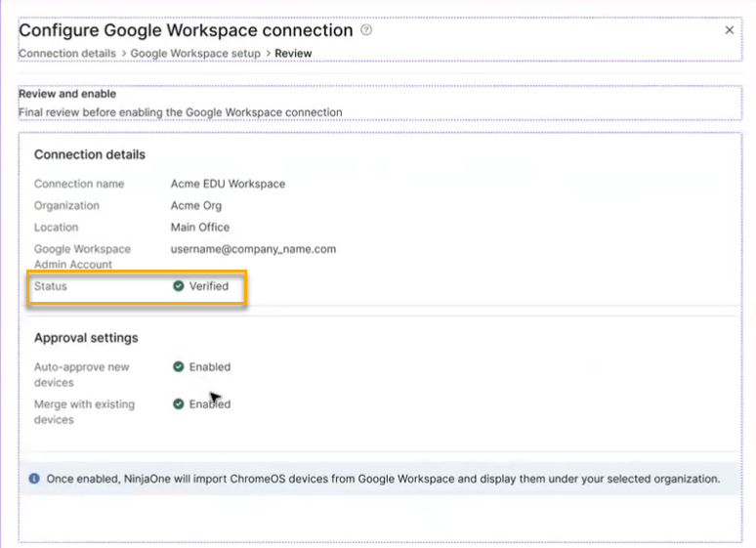
Task: Click the 'Approval settings' section heading
Action: [x=86, y=338]
